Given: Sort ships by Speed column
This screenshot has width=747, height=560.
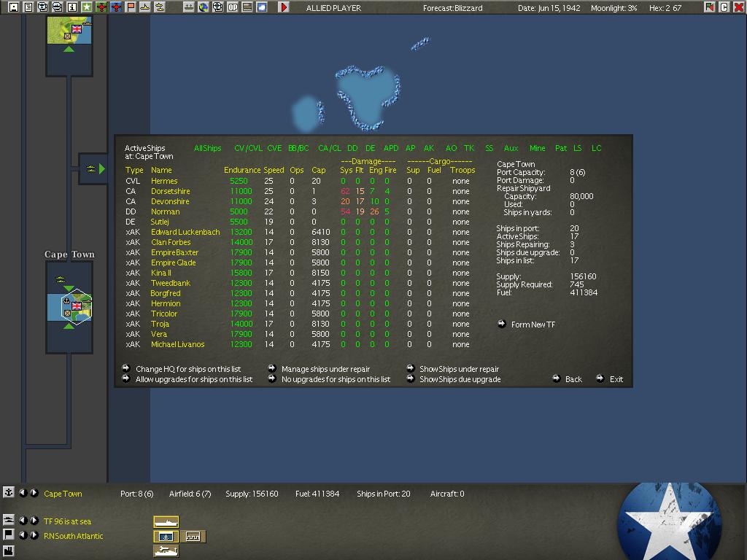Looking at the screenshot, I should tap(274, 170).
